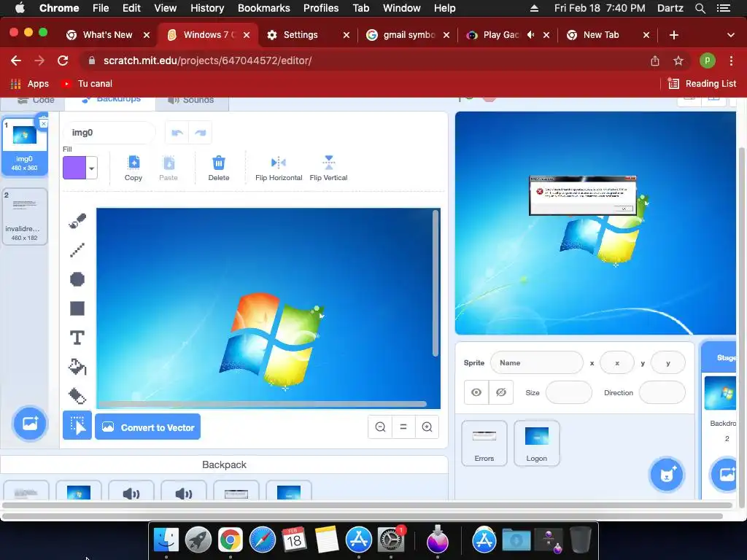Show the sprite with eye icon
The image size is (747, 560).
(476, 392)
